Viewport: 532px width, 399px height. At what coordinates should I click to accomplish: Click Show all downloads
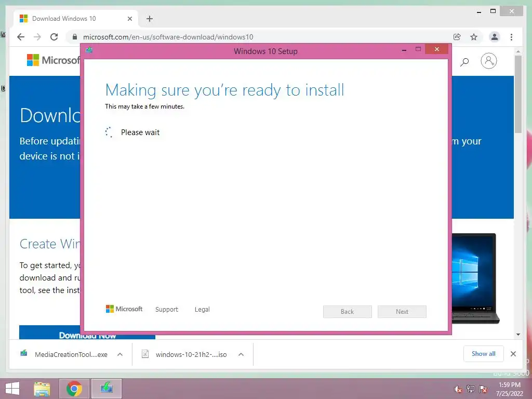[484, 354]
